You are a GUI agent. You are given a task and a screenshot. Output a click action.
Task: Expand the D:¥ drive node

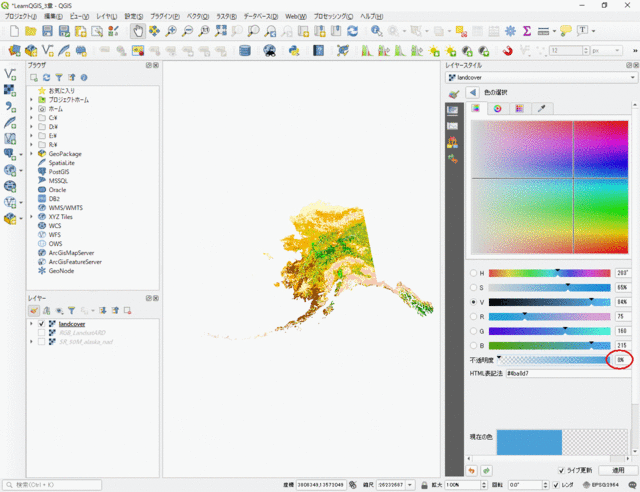pos(31,127)
